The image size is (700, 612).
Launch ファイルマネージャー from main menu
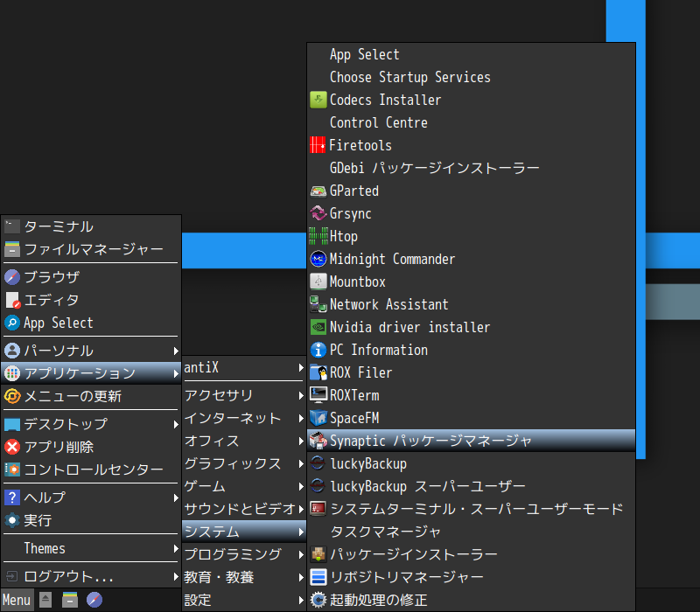91,249
